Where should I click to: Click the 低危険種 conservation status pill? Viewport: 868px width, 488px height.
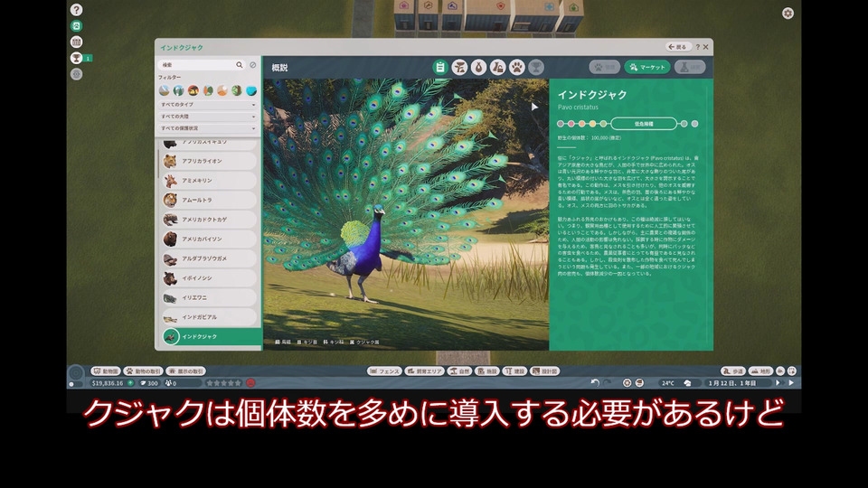644,124
